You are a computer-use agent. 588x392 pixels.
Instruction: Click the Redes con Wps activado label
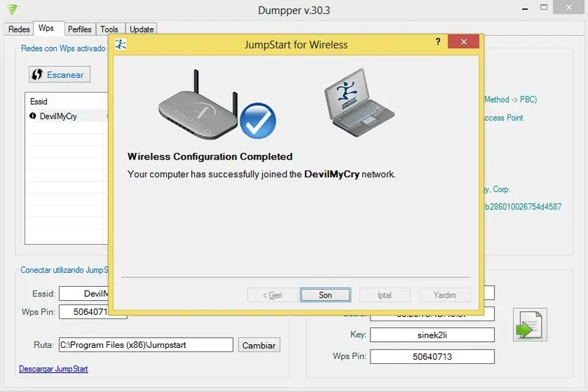[x=63, y=49]
